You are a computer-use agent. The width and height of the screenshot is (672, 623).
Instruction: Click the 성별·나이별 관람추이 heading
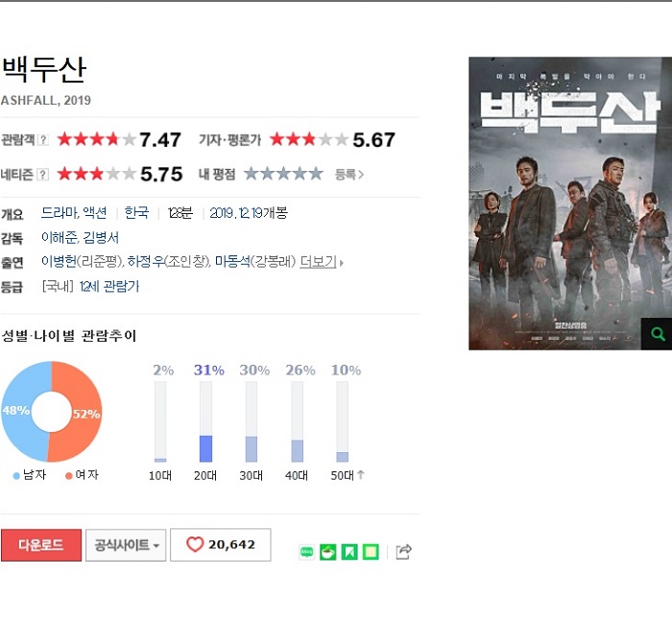[x=68, y=335]
